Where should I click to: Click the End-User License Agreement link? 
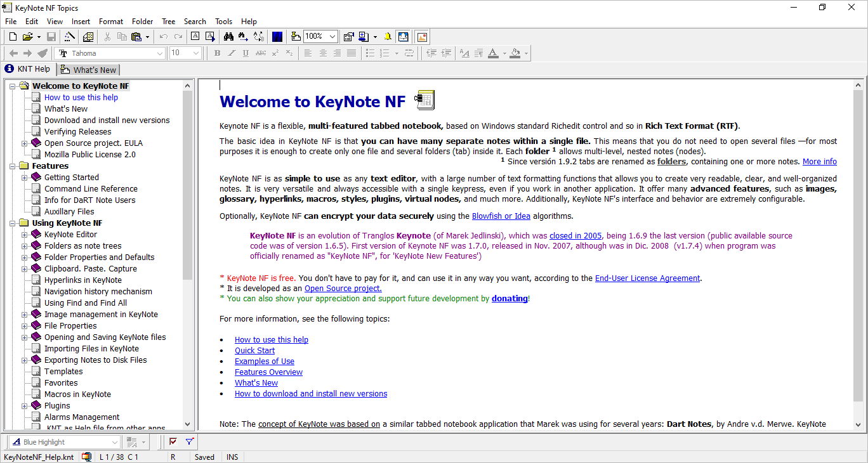click(647, 278)
